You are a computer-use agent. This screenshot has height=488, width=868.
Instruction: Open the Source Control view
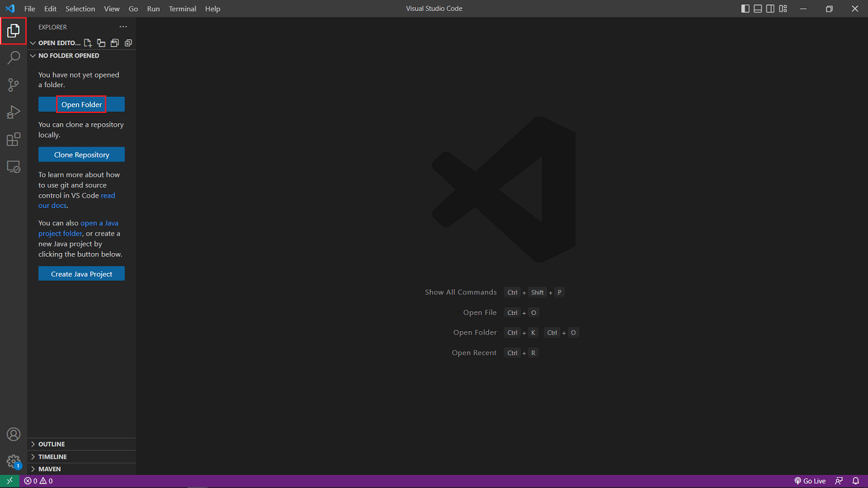click(x=14, y=85)
